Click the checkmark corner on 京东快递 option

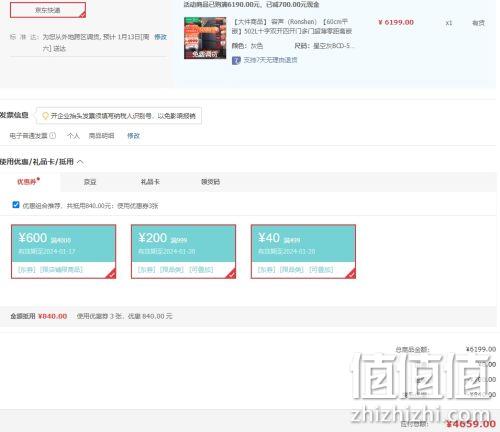[x=82, y=14]
